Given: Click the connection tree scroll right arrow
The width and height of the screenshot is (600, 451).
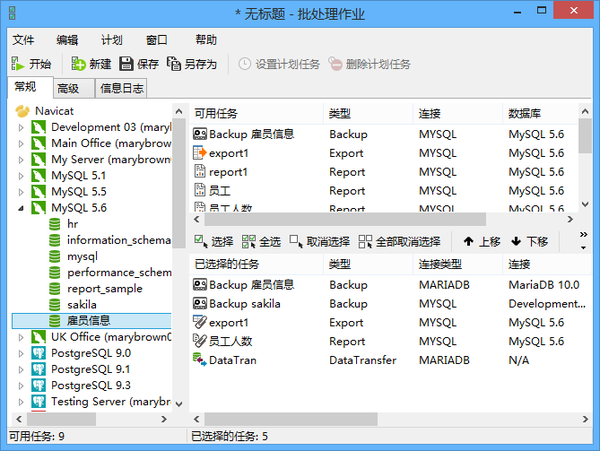Looking at the screenshot, I should click(164, 419).
